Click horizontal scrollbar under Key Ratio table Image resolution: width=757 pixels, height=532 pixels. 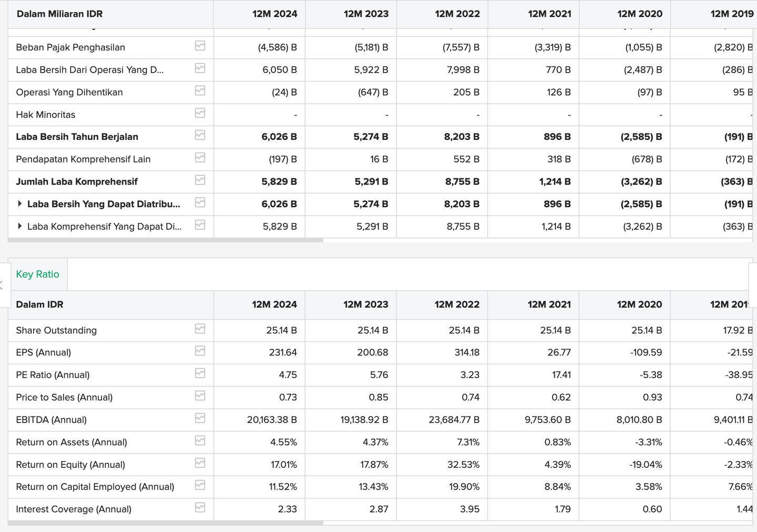point(166,523)
